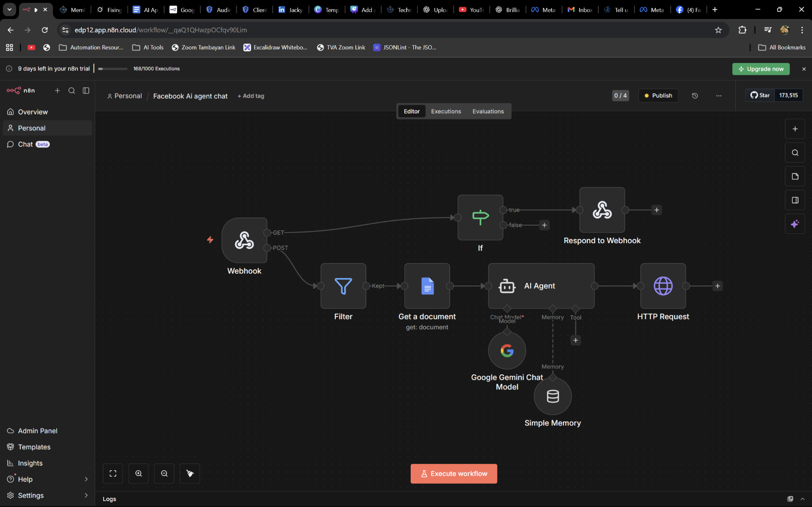
Task: Click the Personal breadcrumb link
Action: [x=125, y=96]
